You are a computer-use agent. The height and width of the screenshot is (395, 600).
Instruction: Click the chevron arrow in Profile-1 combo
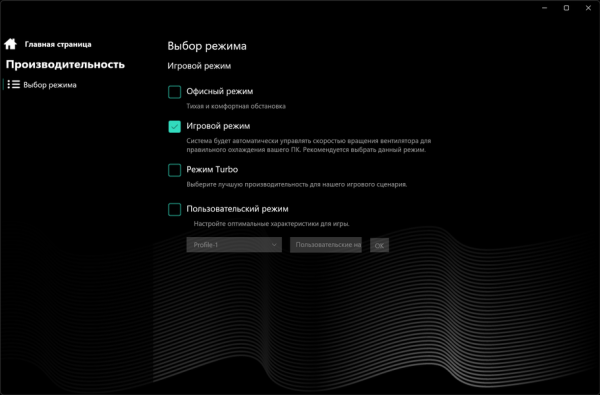274,245
